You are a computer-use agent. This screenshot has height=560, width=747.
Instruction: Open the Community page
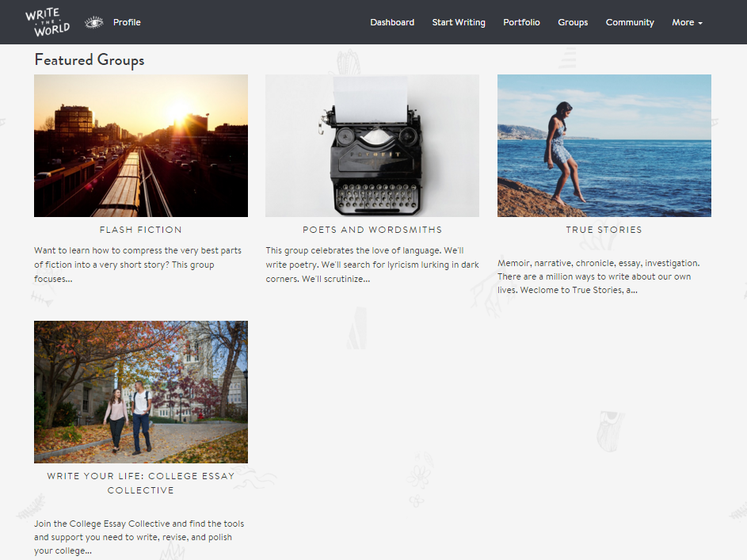(629, 22)
